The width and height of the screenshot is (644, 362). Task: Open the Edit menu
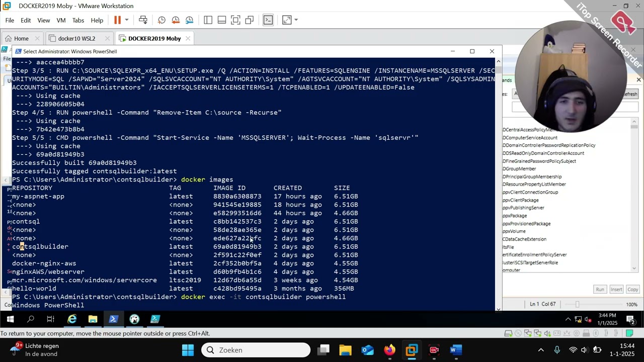pos(26,21)
